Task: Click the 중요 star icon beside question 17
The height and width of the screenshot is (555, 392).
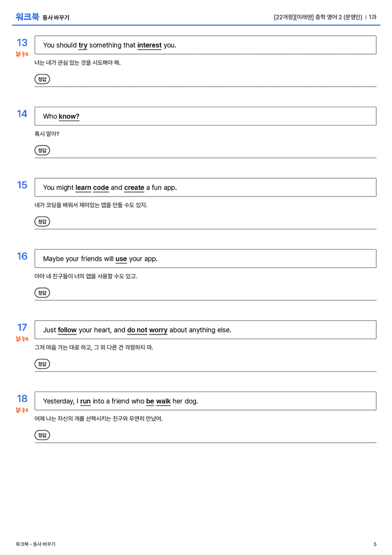Action: click(x=18, y=339)
